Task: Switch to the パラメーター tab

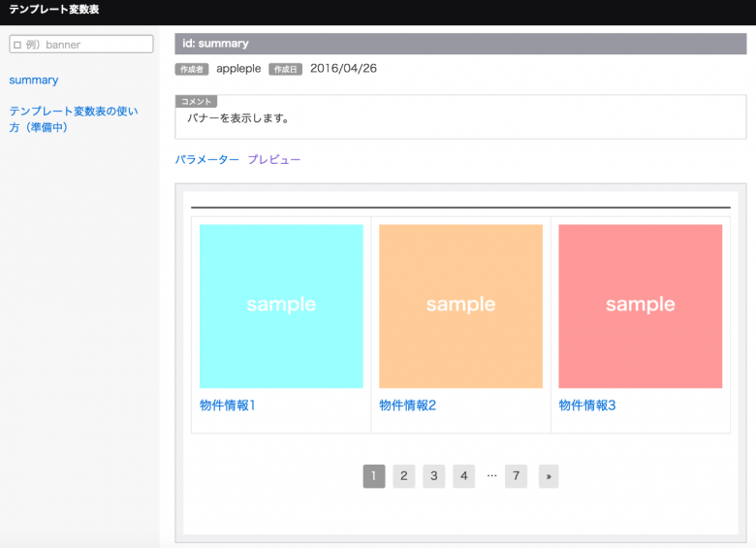Action: click(206, 160)
